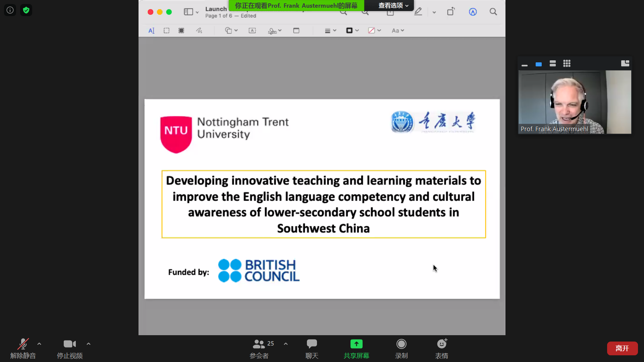Stop video with the 停止视频 button
The height and width of the screenshot is (362, 644).
pyautogui.click(x=70, y=349)
